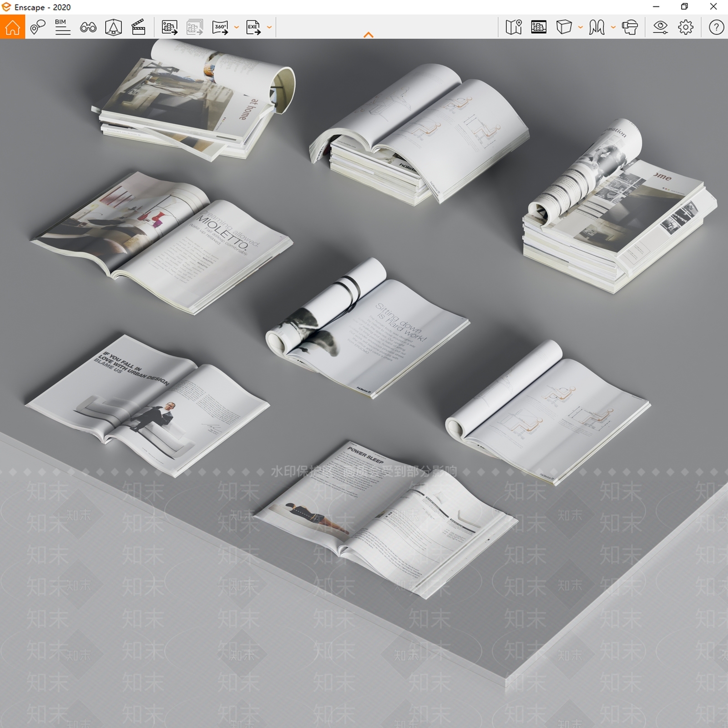Viewport: 728px width, 728px height.
Task: Click the Batch Rendering icon
Action: 195,27
